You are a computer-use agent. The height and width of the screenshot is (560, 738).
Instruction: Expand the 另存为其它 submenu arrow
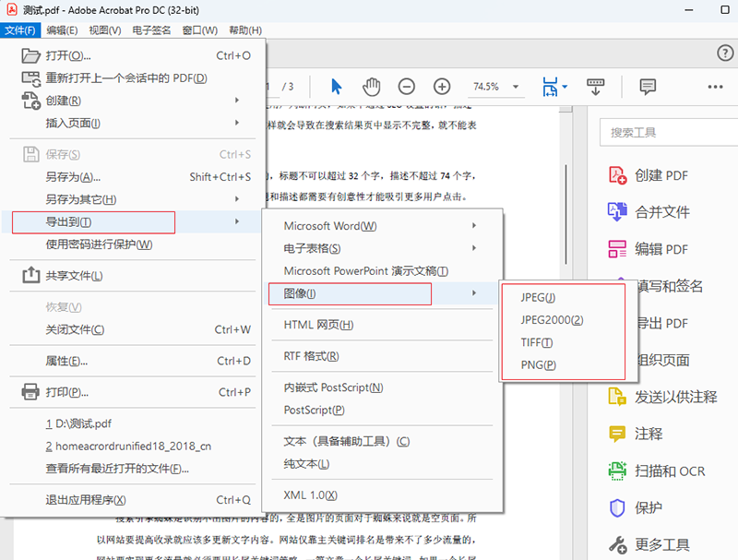(x=237, y=199)
